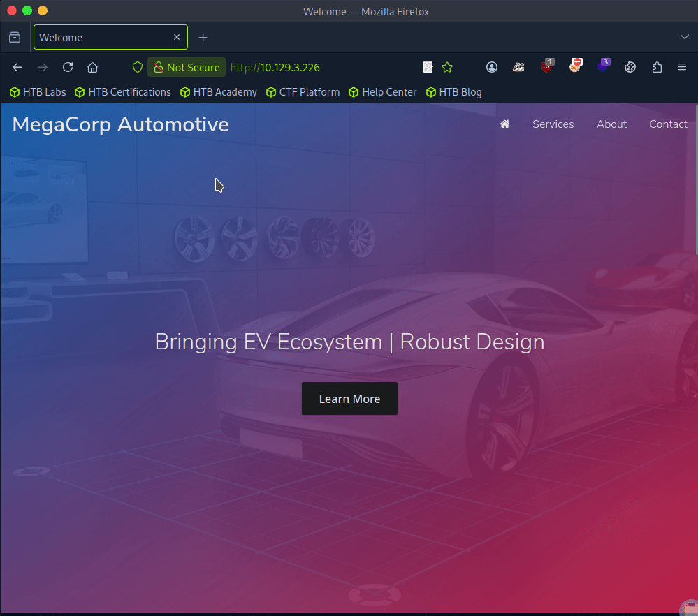Go to the About nav item
The width and height of the screenshot is (698, 616).
click(611, 124)
